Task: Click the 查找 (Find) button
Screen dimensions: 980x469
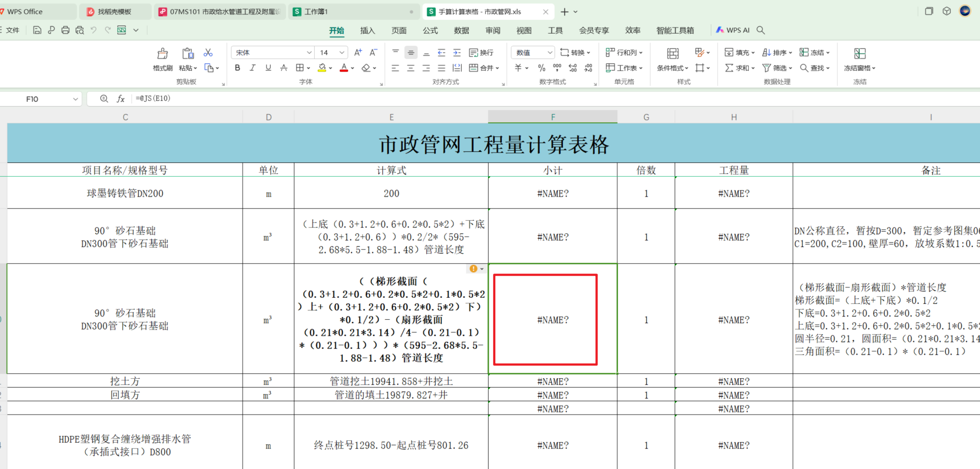Action: pyautogui.click(x=814, y=68)
